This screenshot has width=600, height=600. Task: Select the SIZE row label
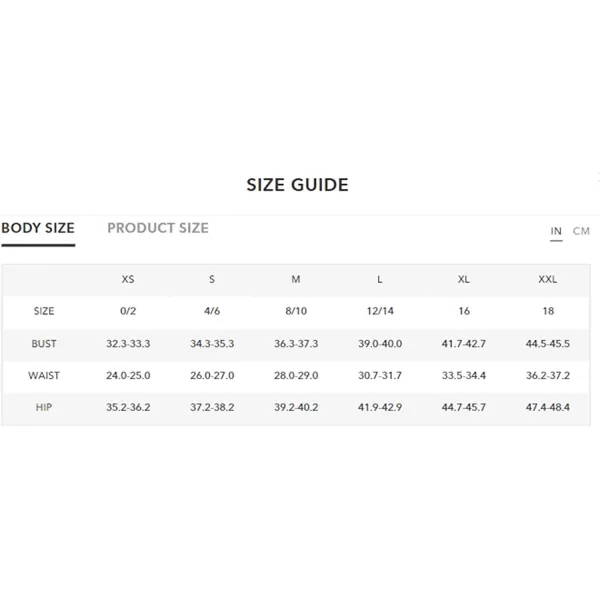point(44,311)
